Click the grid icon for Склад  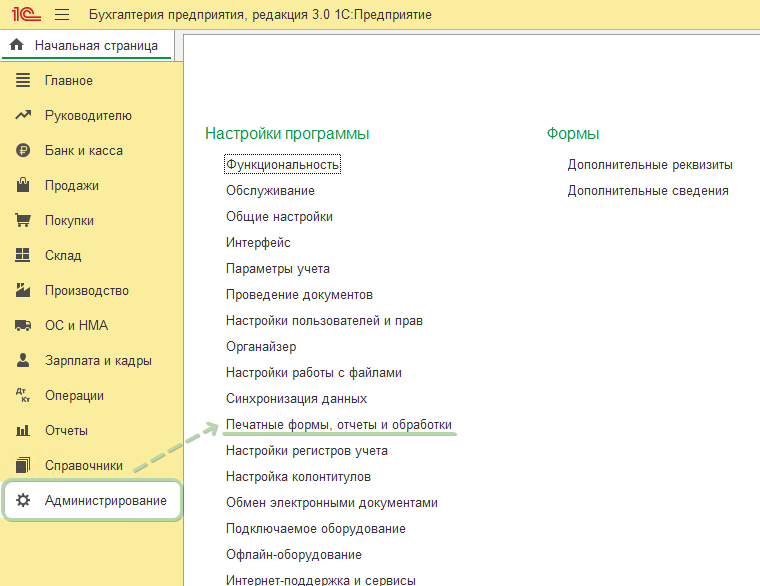[x=23, y=255]
